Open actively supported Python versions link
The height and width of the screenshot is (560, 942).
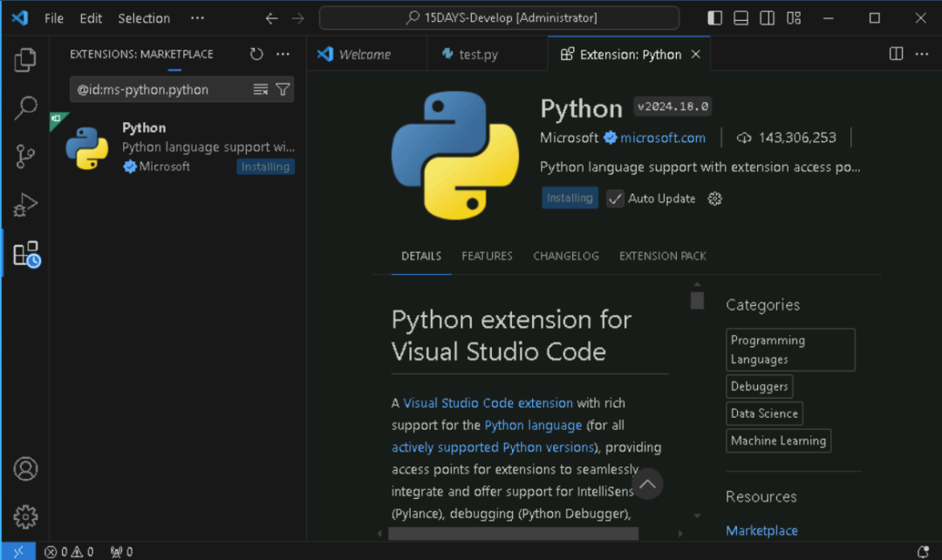pyautogui.click(x=493, y=447)
